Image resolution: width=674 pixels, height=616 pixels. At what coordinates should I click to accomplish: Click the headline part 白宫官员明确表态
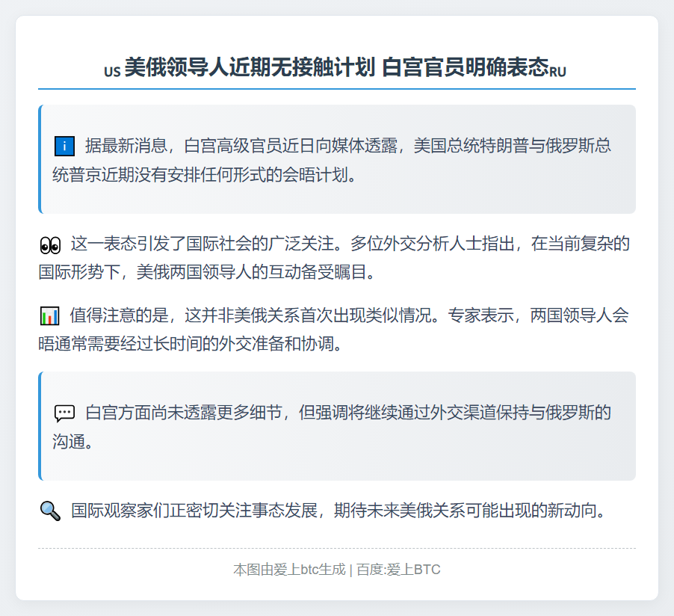465,68
